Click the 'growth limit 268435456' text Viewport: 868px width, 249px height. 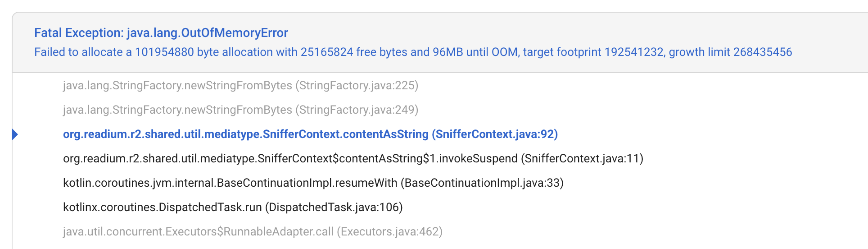pyautogui.click(x=730, y=52)
